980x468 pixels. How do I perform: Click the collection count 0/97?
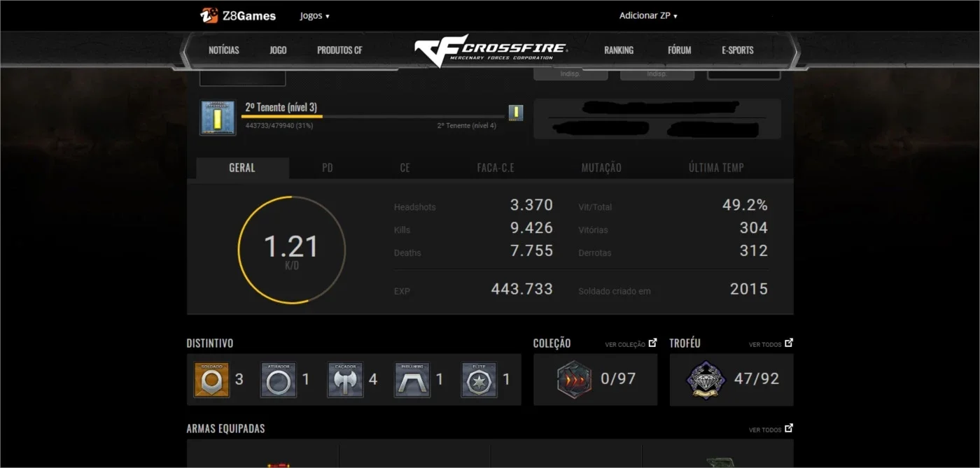(x=618, y=379)
